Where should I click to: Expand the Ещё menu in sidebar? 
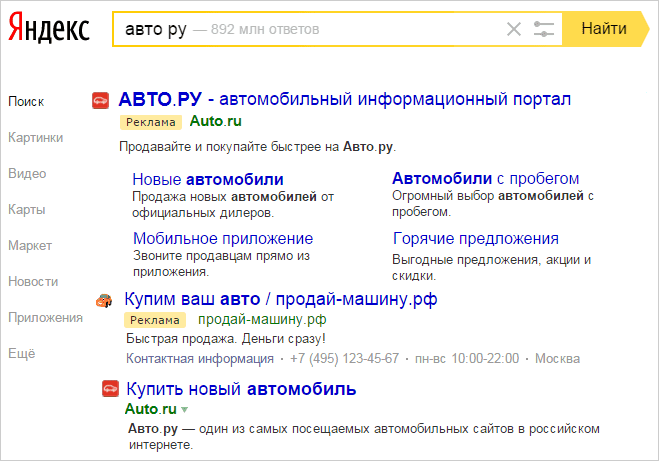tap(22, 353)
